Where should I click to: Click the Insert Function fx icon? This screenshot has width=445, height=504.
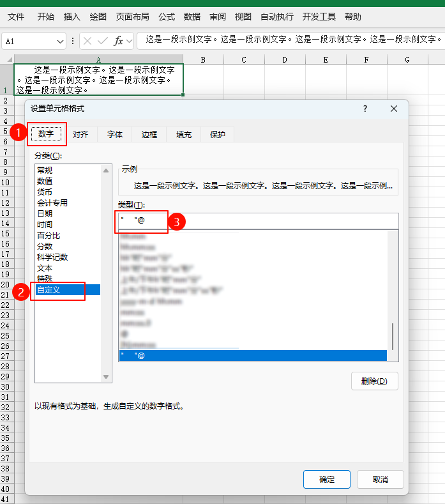point(118,41)
